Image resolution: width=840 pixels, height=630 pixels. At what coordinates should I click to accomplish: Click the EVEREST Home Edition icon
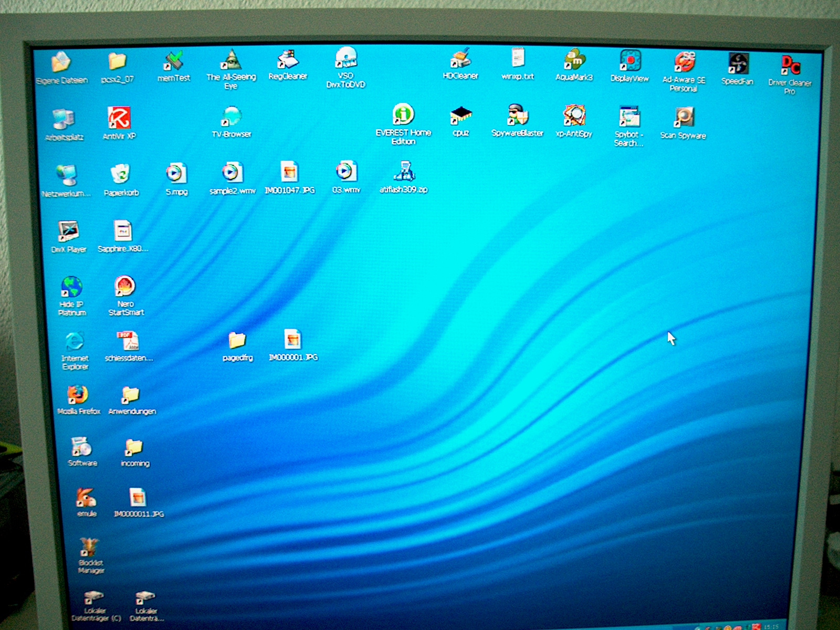coord(403,115)
